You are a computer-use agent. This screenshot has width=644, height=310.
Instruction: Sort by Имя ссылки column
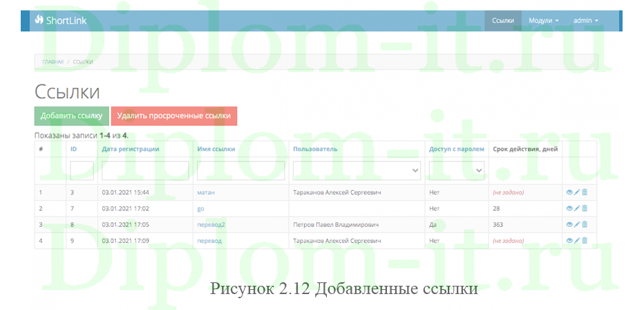pos(216,149)
